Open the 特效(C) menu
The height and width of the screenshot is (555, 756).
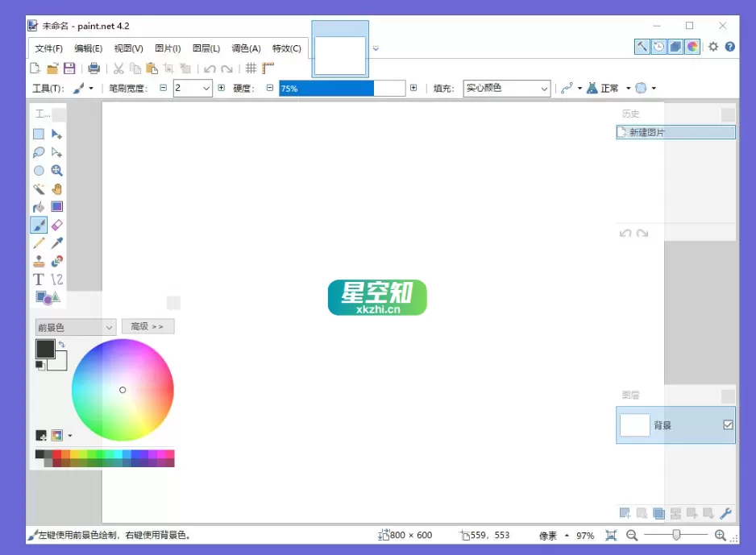pos(288,48)
